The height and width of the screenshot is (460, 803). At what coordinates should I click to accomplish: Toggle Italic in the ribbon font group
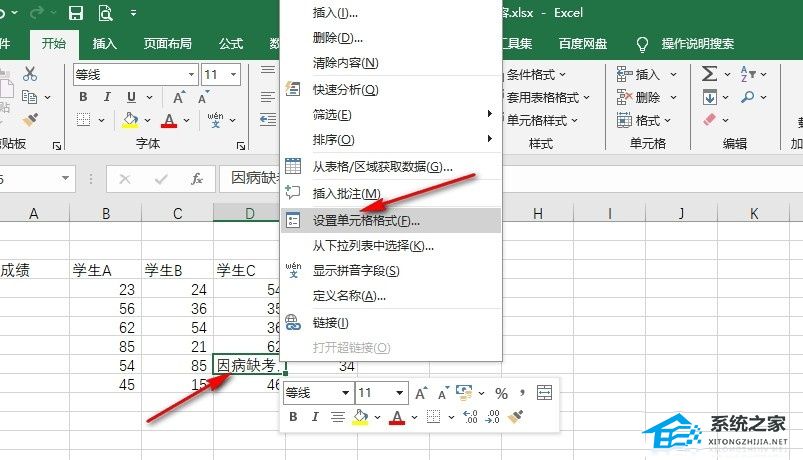coord(107,96)
